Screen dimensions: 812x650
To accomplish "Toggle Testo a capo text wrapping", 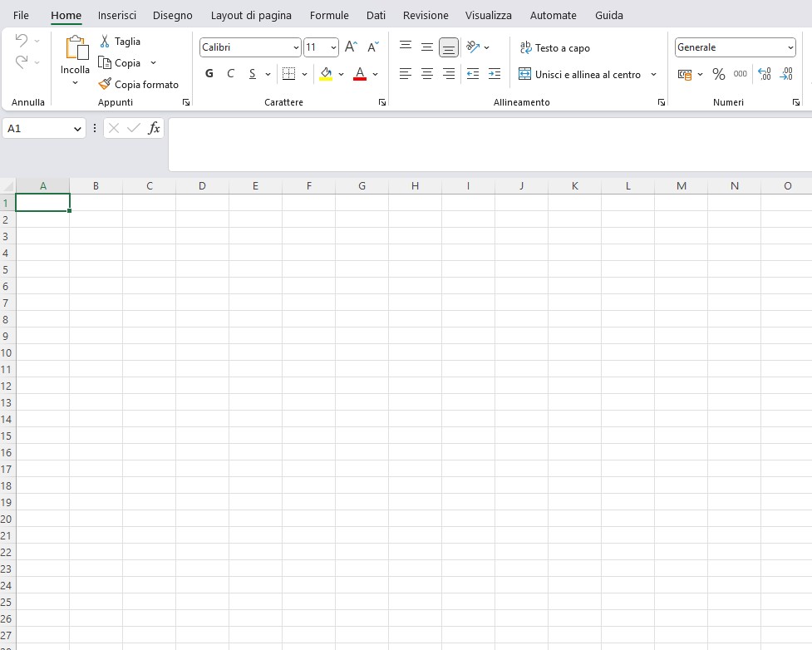I will click(554, 47).
